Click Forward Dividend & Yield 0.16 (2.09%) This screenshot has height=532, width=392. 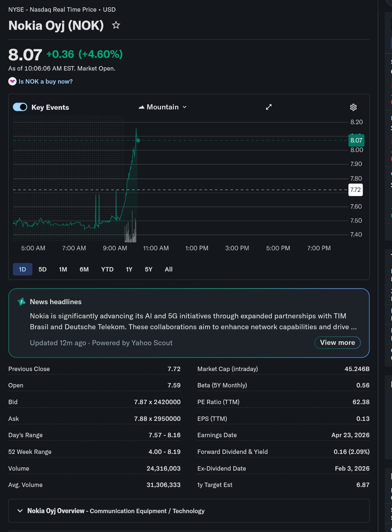(x=351, y=452)
